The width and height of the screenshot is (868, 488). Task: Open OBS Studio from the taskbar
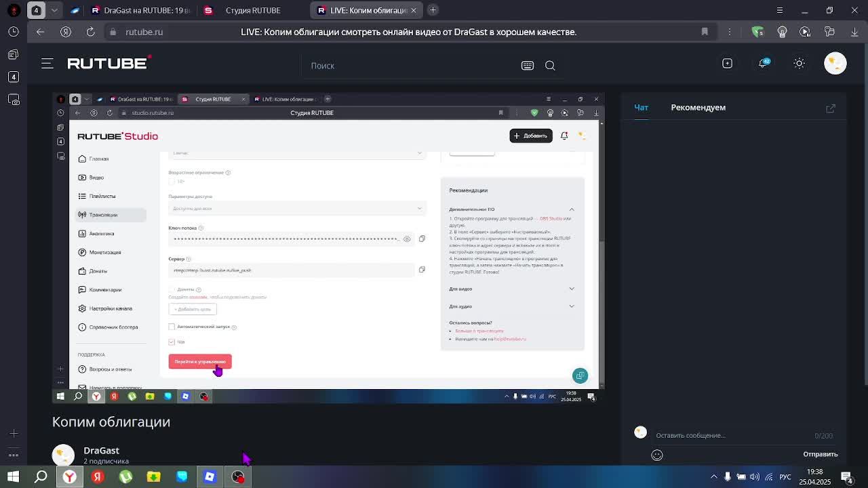click(238, 476)
